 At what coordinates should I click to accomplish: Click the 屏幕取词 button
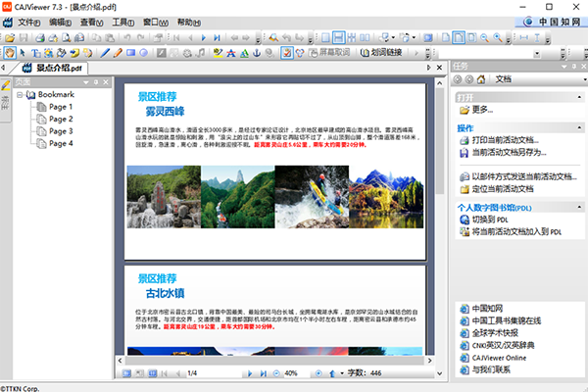329,53
